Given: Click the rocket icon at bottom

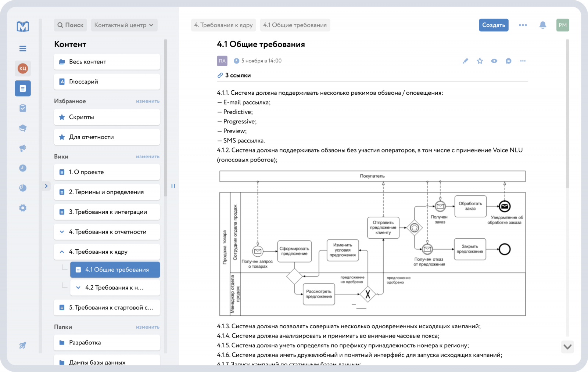Looking at the screenshot, I should coord(23,345).
